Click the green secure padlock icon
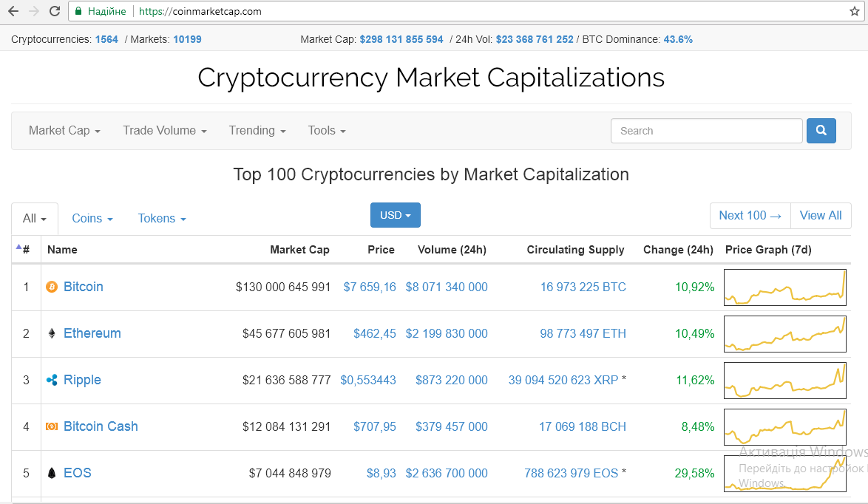The width and height of the screenshot is (868, 504). (x=78, y=11)
